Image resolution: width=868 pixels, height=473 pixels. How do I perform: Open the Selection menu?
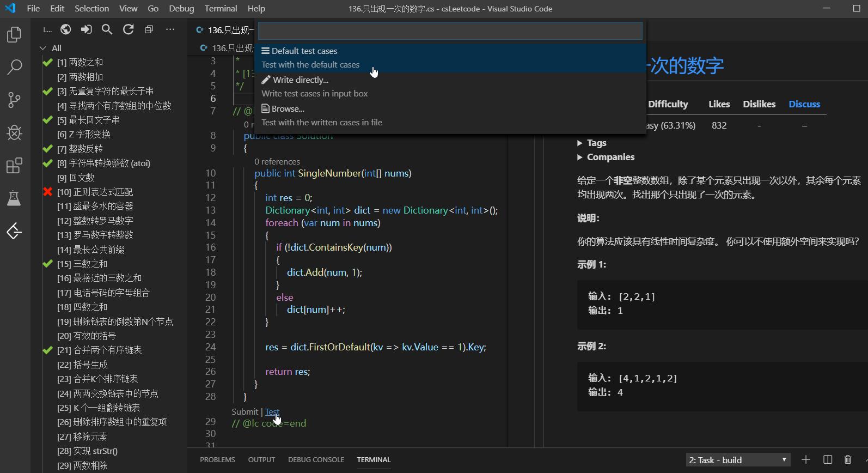(91, 8)
